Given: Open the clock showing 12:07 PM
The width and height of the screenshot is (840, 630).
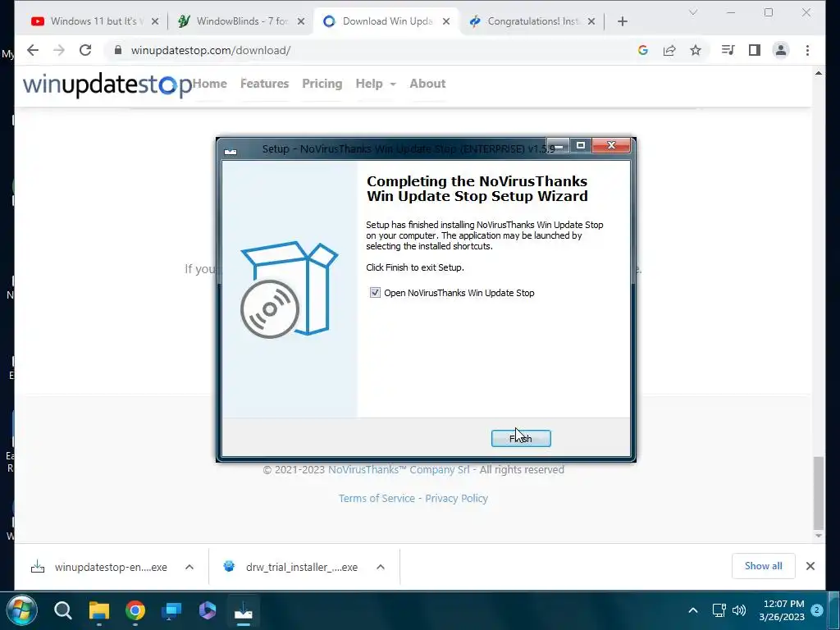Looking at the screenshot, I should (x=782, y=610).
